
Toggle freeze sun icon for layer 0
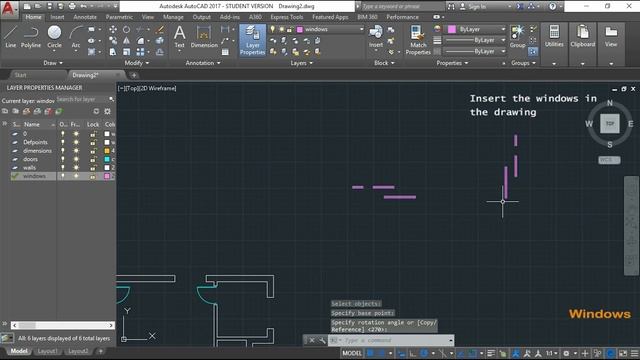coord(76,133)
